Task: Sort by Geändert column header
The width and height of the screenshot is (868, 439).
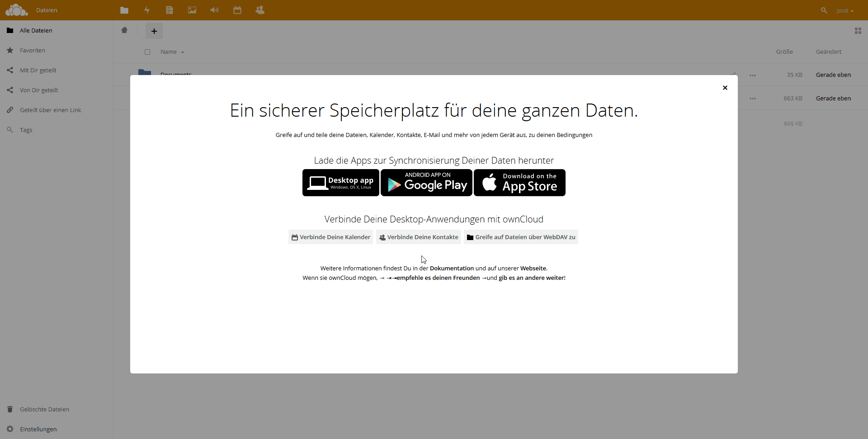Action: pyautogui.click(x=829, y=52)
